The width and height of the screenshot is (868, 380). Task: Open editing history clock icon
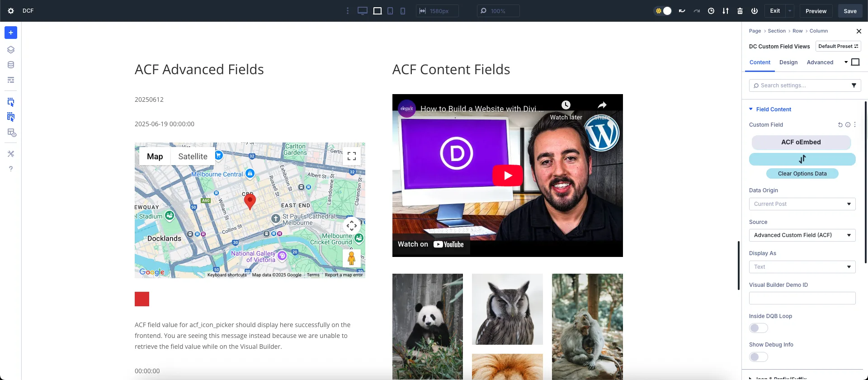click(x=711, y=11)
